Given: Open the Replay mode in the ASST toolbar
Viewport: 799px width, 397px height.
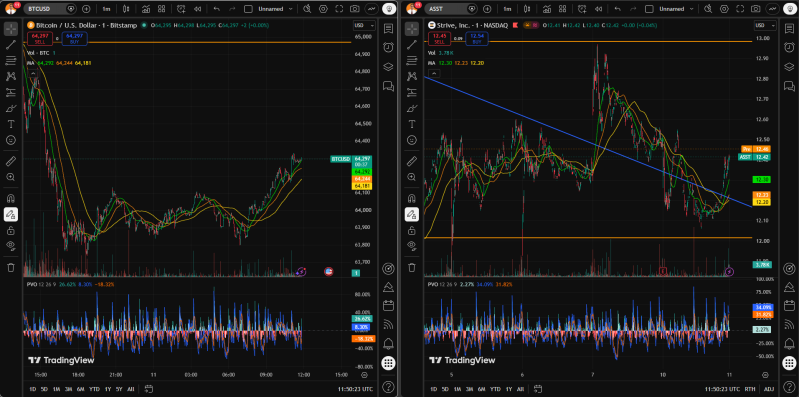Looking at the screenshot, I should click(598, 9).
